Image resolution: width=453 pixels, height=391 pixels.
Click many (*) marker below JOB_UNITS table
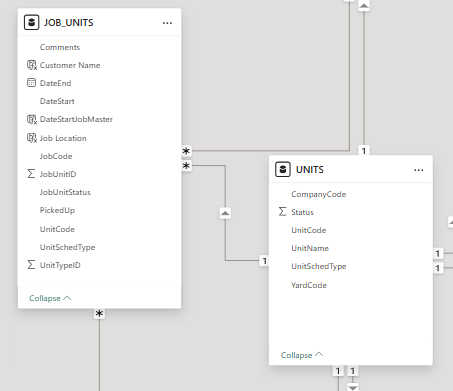click(99, 314)
